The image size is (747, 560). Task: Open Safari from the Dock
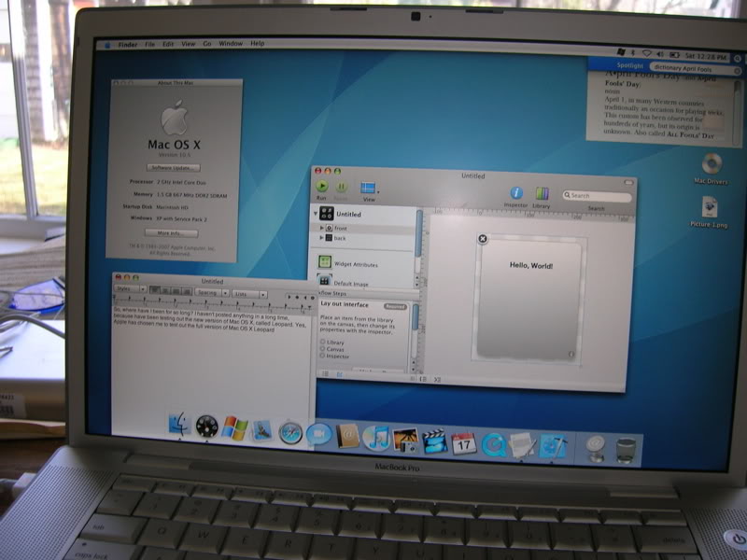pyautogui.click(x=290, y=433)
